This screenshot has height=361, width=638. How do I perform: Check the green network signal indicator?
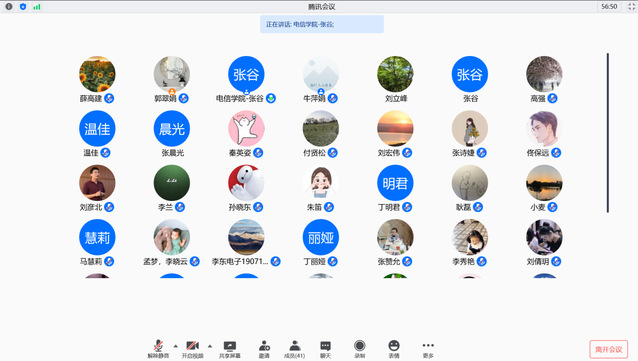click(x=37, y=7)
